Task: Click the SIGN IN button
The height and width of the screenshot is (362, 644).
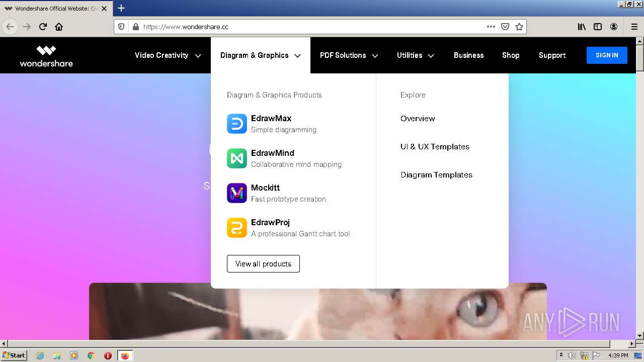Action: point(607,55)
